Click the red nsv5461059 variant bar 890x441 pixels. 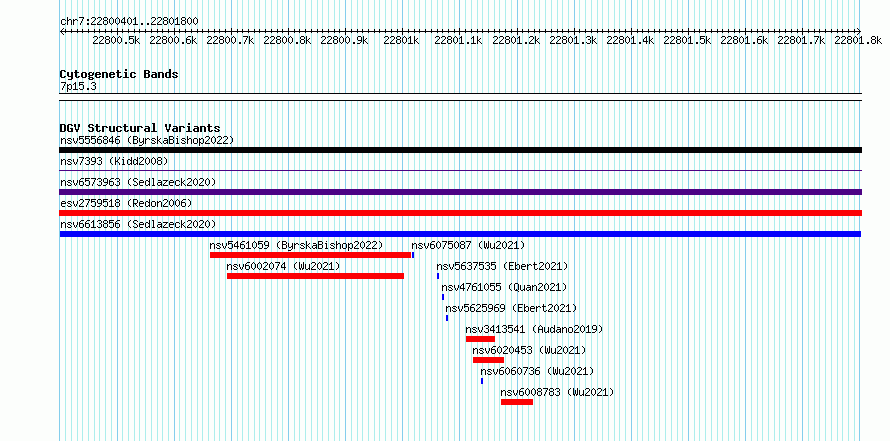click(x=310, y=255)
